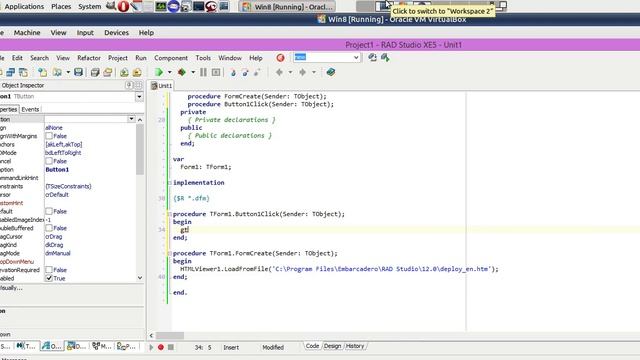Open the Refactor menu

(89, 58)
